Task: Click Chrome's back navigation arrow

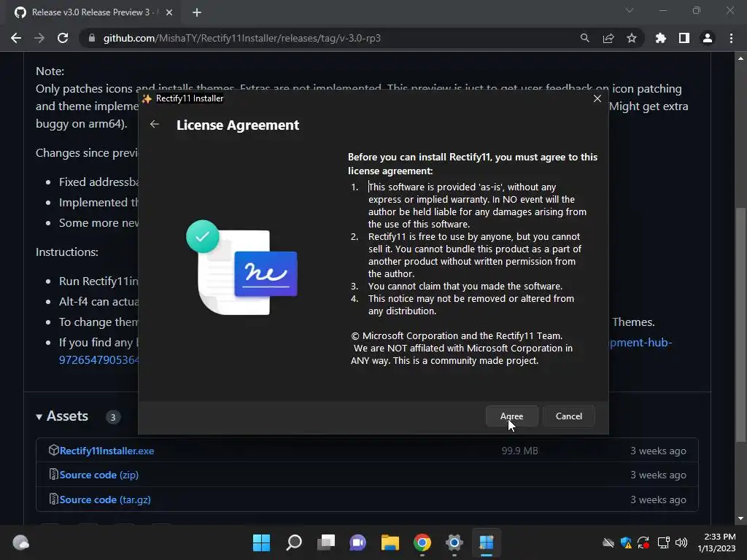Action: [16, 38]
